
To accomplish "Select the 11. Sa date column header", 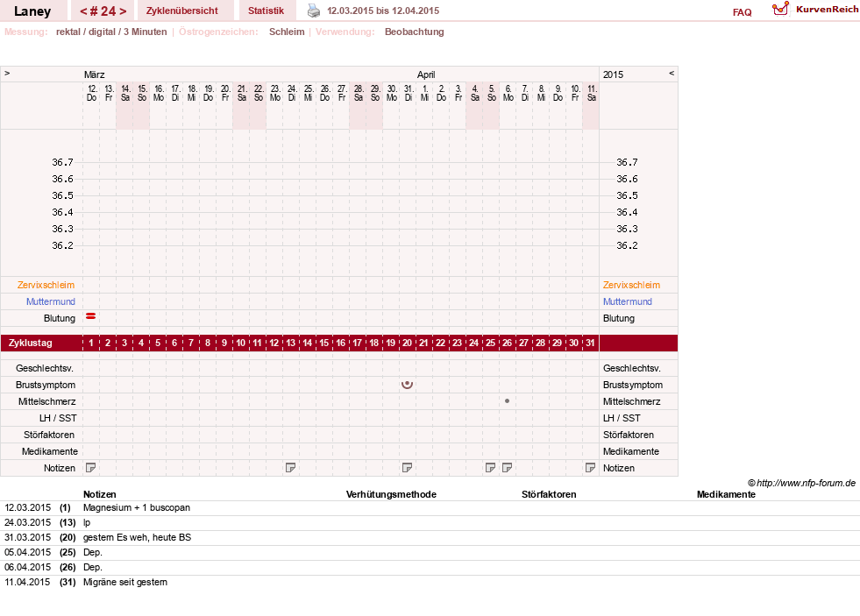I will (591, 93).
